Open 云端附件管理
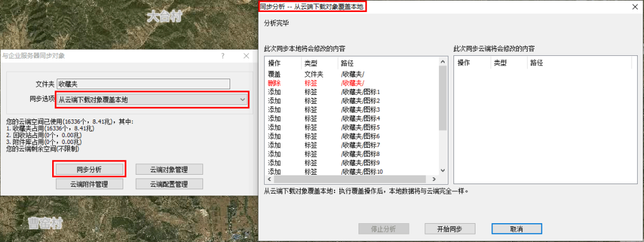The width and height of the screenshot is (644, 242). point(89,184)
